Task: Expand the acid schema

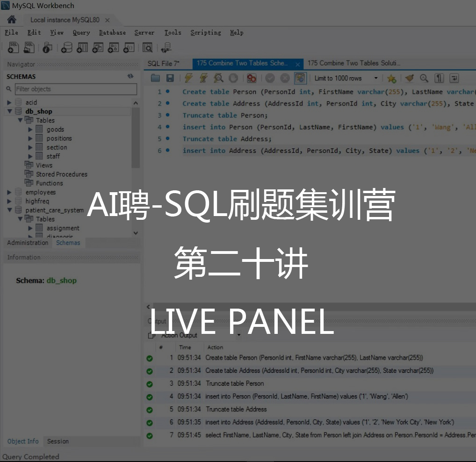Action: pos(9,102)
